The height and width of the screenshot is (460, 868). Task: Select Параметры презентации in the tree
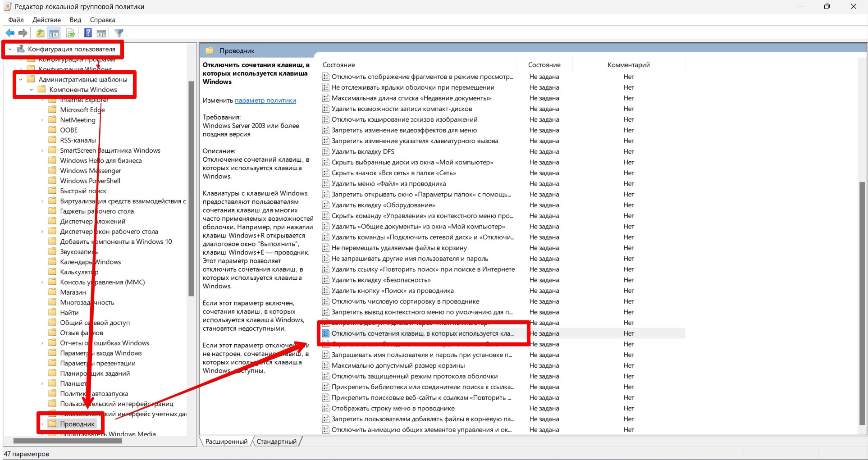[x=97, y=363]
